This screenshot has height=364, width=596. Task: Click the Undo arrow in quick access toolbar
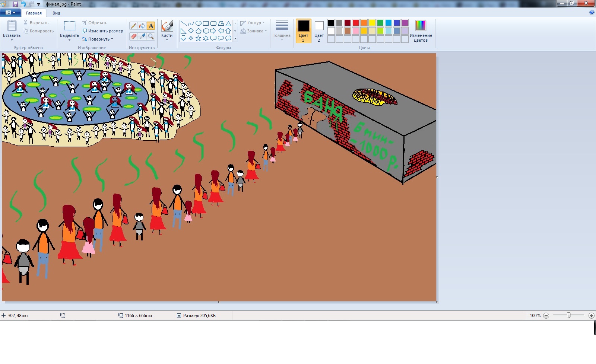(x=23, y=4)
